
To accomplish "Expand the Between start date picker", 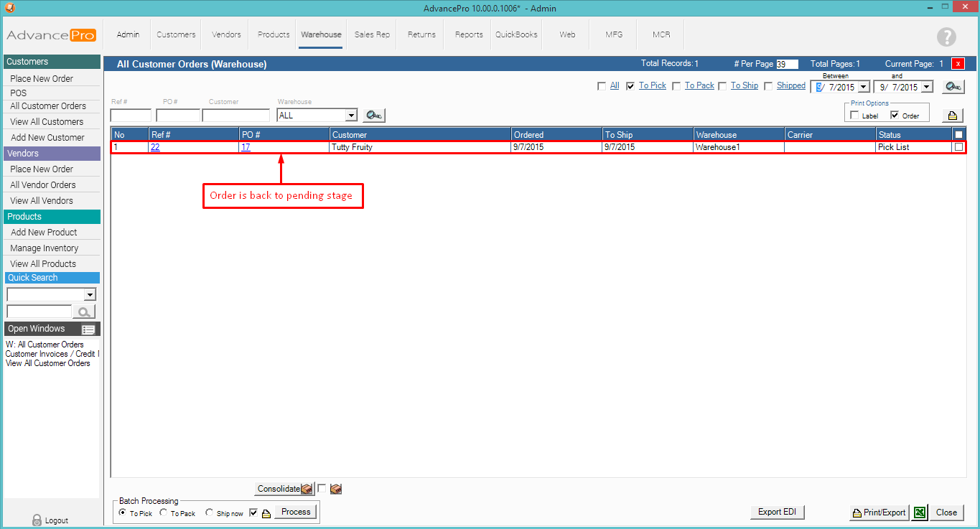I will (x=864, y=87).
